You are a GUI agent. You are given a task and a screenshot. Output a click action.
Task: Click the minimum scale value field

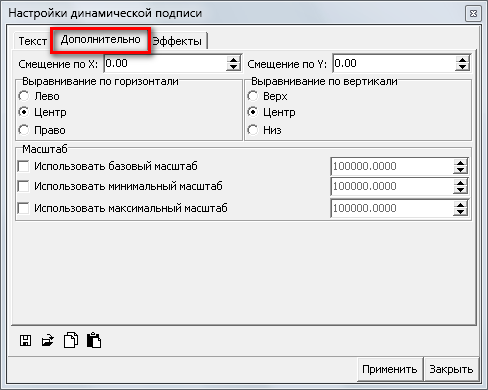[392, 186]
